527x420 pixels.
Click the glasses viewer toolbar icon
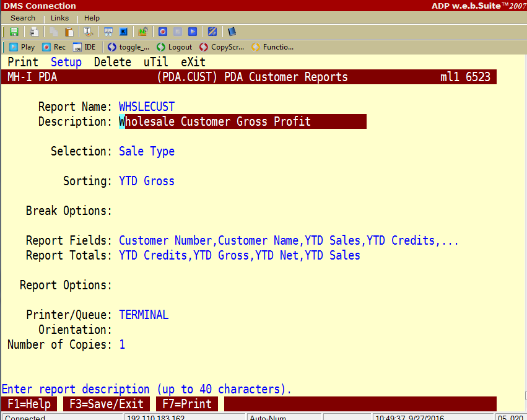click(x=108, y=32)
